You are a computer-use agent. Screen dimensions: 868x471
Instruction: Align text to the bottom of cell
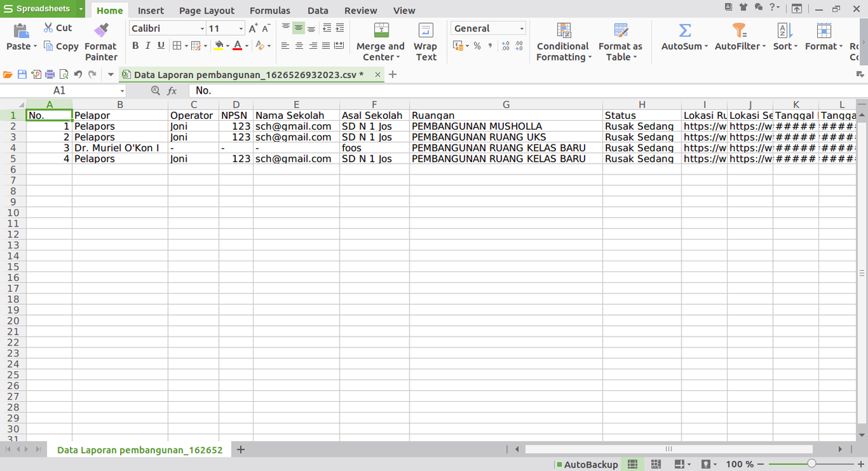pos(311,28)
